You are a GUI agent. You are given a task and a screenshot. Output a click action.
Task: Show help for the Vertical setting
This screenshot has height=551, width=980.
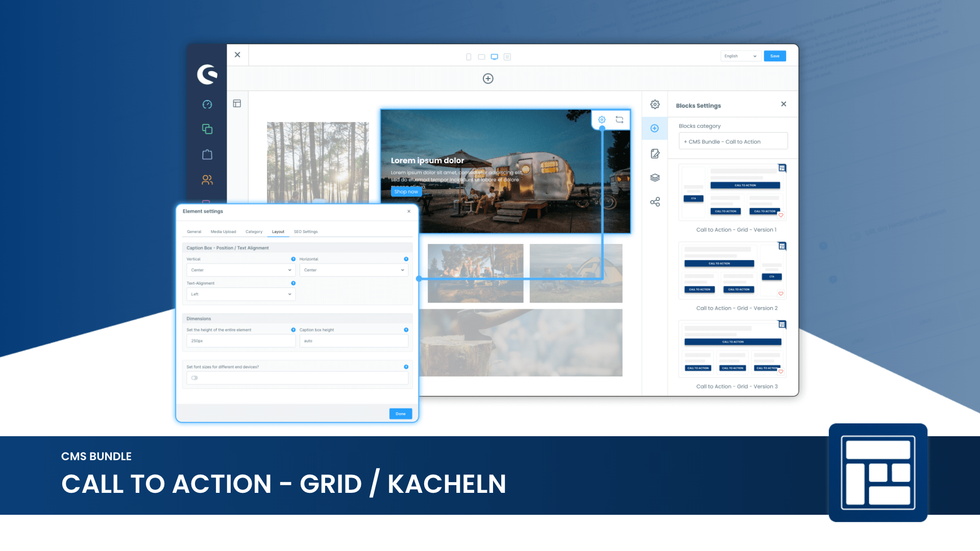click(293, 259)
